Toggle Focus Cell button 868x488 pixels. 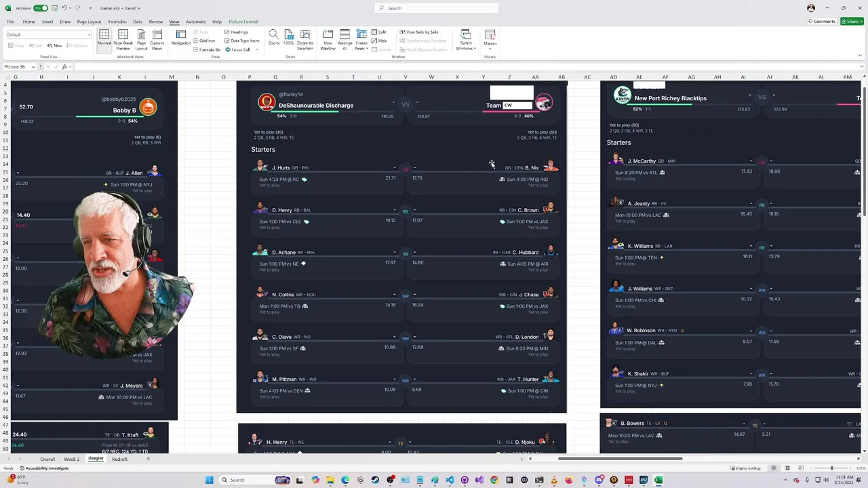click(238, 49)
